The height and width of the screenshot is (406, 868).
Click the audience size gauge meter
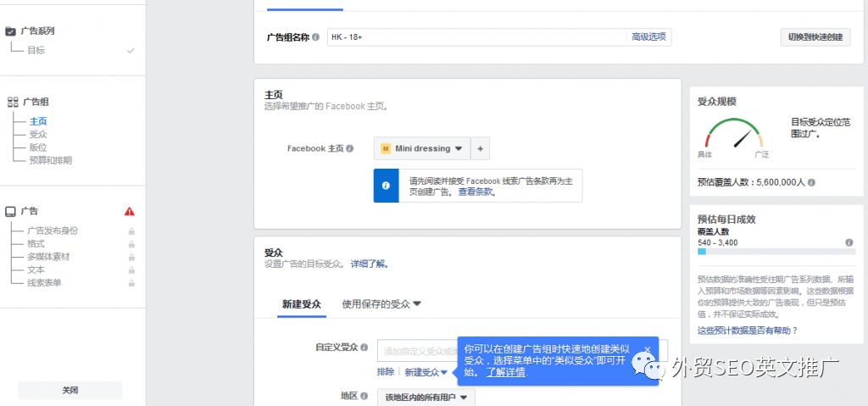coord(733,134)
